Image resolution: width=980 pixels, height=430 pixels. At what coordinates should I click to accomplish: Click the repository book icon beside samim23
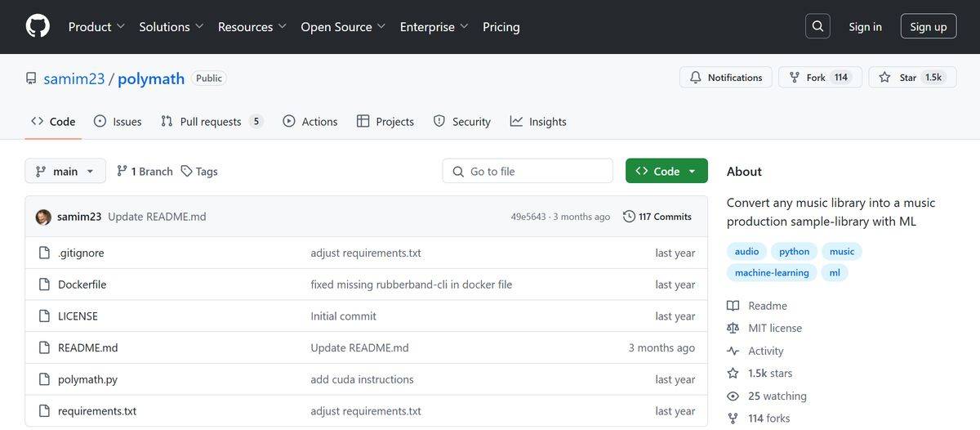pos(31,78)
